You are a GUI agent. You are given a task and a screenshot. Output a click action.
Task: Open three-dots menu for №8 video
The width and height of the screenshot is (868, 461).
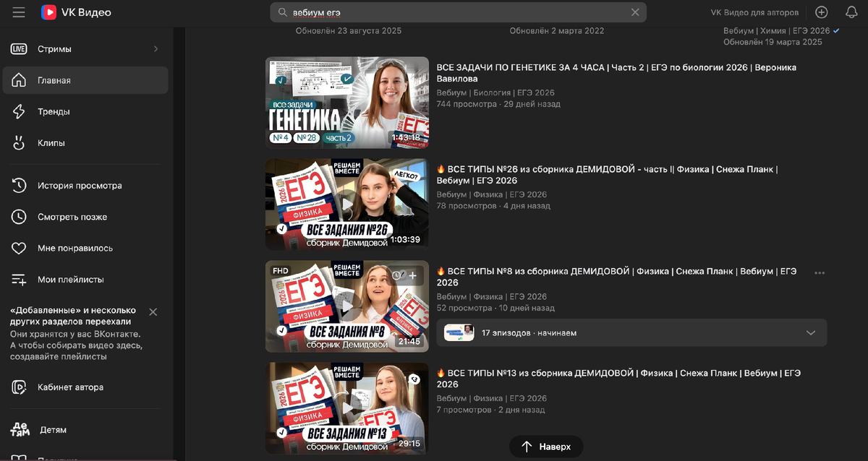pyautogui.click(x=820, y=273)
